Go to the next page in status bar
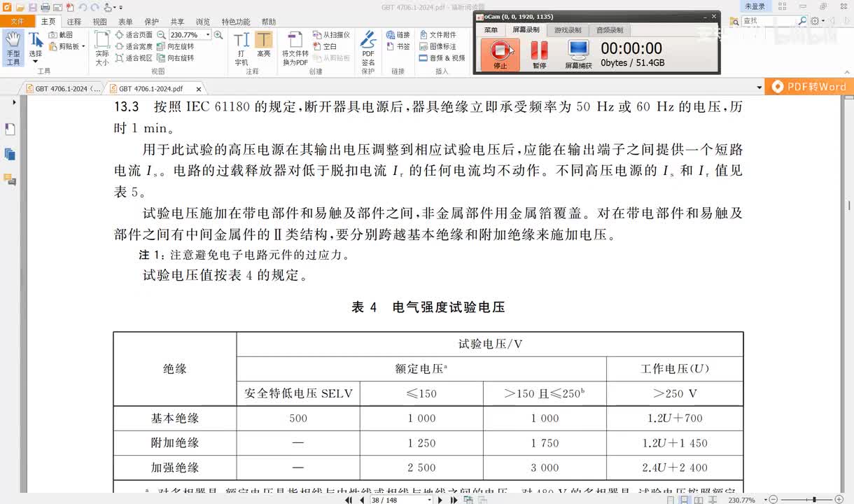Image resolution: width=854 pixels, height=504 pixels. (x=441, y=500)
